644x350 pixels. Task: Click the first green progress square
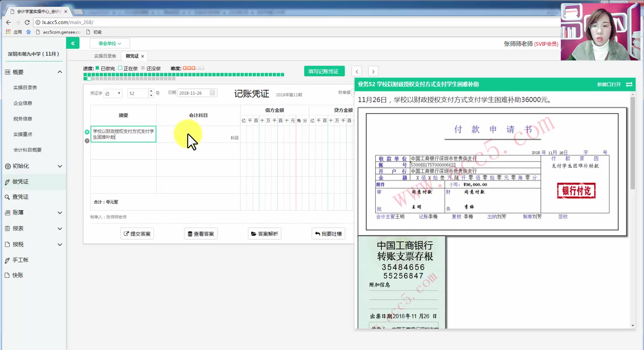tap(86, 75)
